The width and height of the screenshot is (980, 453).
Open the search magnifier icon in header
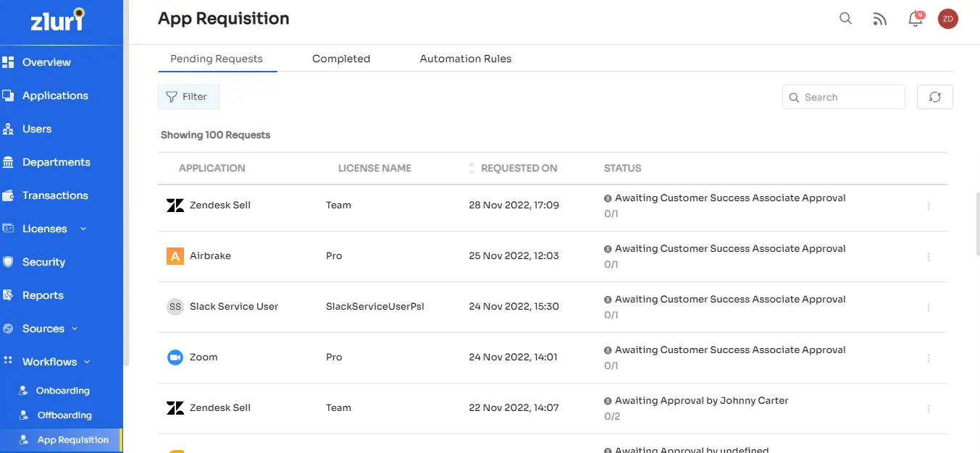coord(845,19)
